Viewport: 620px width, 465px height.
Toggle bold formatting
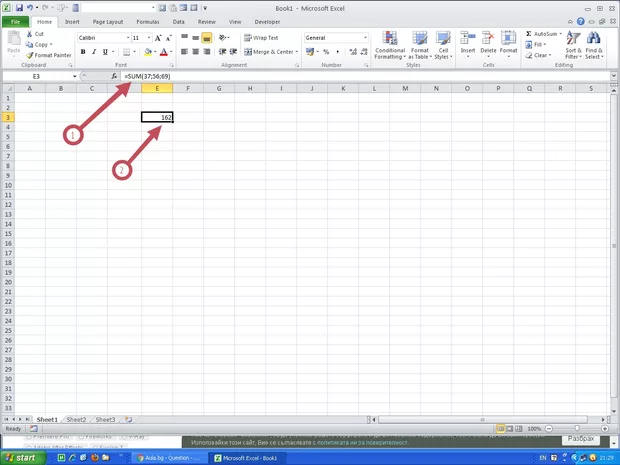pos(83,52)
